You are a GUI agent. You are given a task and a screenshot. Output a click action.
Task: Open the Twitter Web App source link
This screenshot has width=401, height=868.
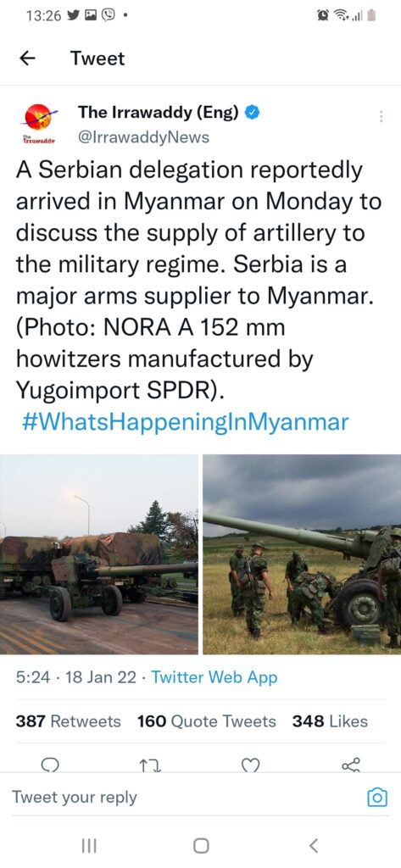(214, 677)
